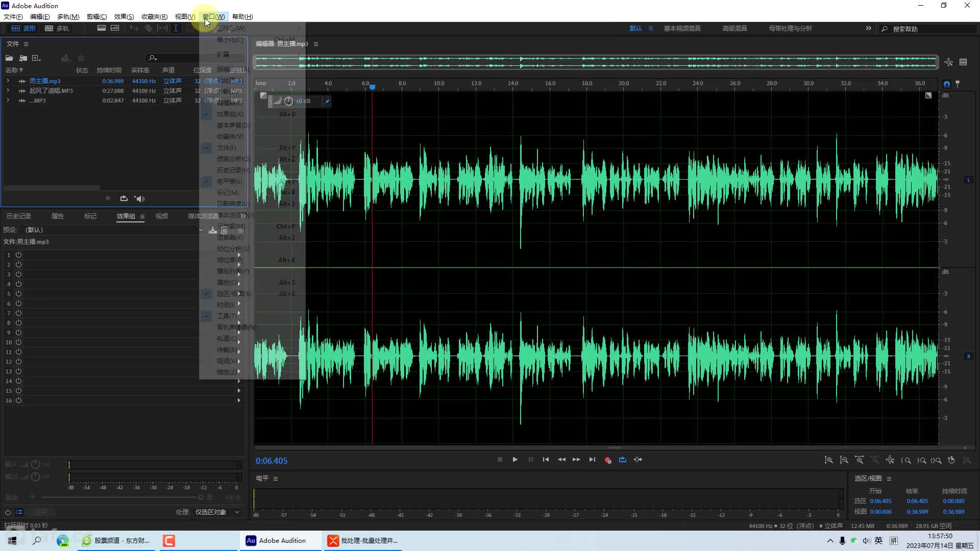Open the 编辑(E) menu

(x=40, y=17)
